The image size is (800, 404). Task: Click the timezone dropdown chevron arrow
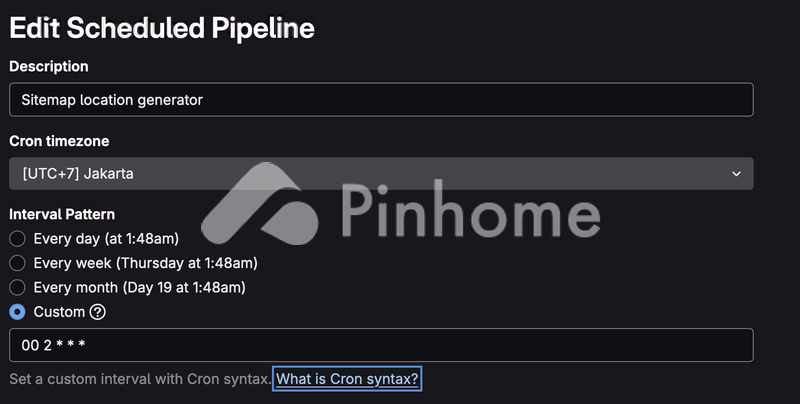pyautogui.click(x=736, y=174)
